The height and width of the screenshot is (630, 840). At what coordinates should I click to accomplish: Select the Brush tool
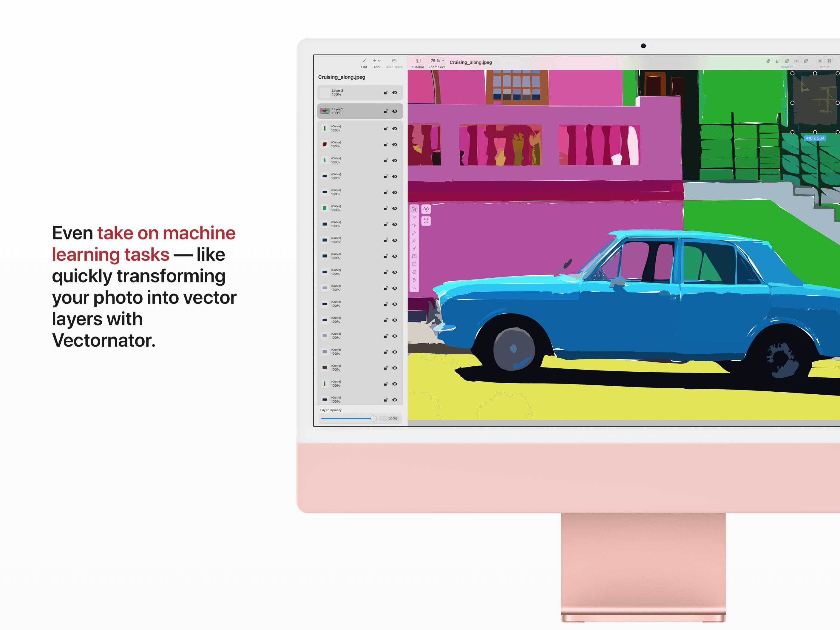click(x=414, y=248)
